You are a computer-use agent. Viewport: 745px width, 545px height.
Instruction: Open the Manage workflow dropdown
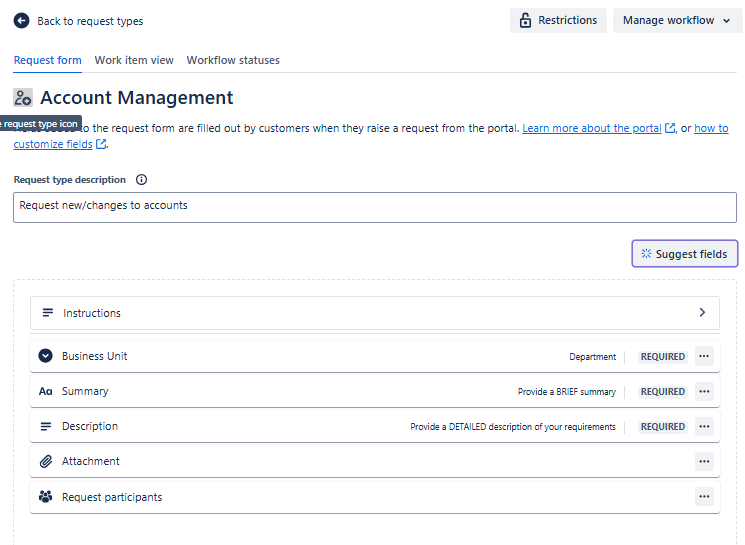(677, 20)
